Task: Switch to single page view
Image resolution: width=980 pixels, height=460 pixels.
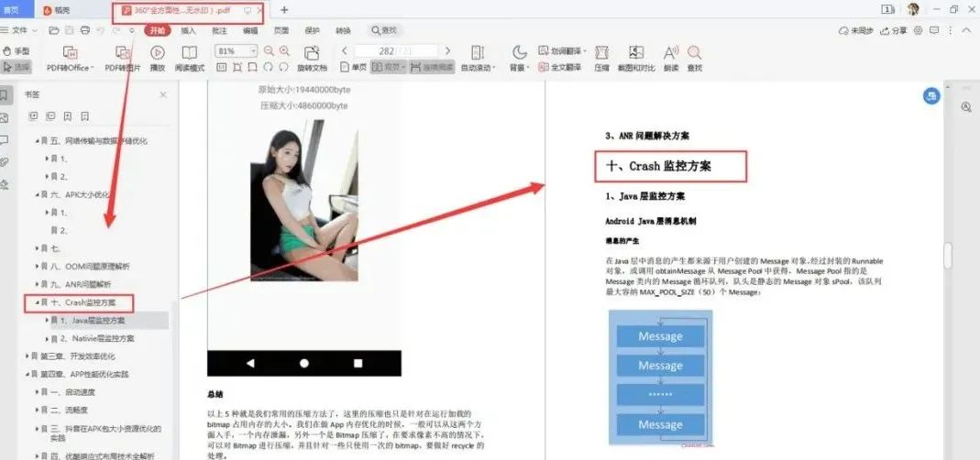Action: tap(353, 67)
